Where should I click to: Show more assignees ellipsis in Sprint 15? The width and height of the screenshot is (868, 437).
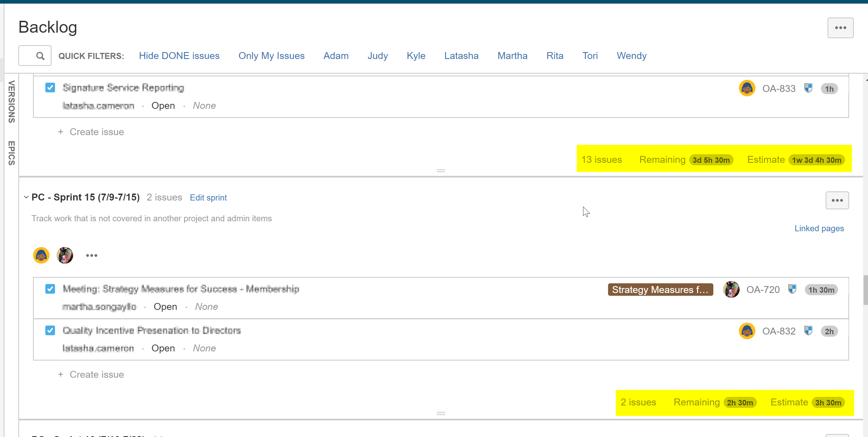tap(92, 256)
